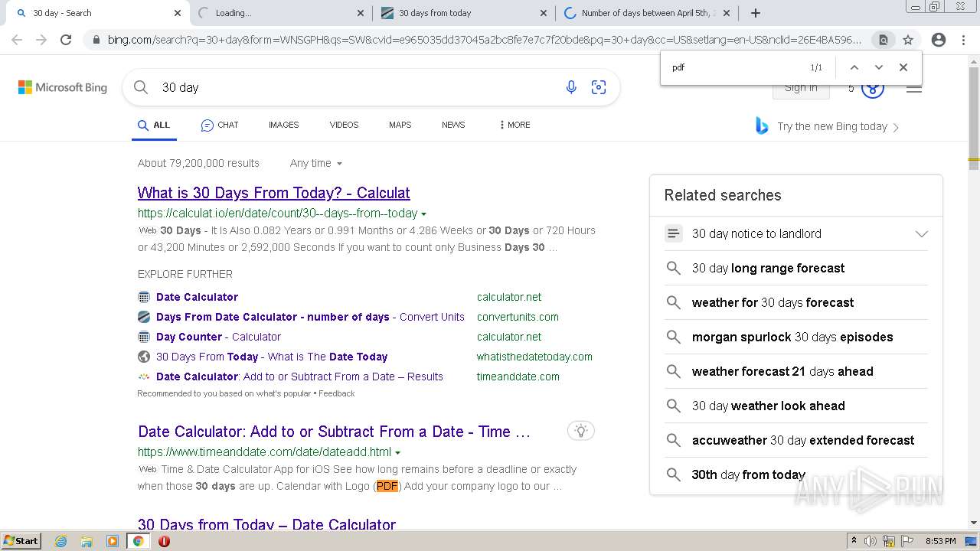Open File Explorer from the taskbar

pyautogui.click(x=87, y=541)
